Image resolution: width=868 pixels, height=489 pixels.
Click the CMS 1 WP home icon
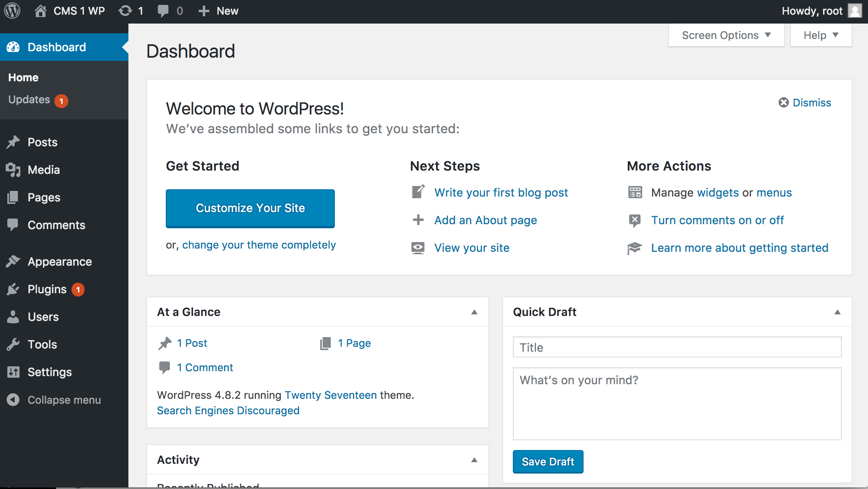pos(40,11)
